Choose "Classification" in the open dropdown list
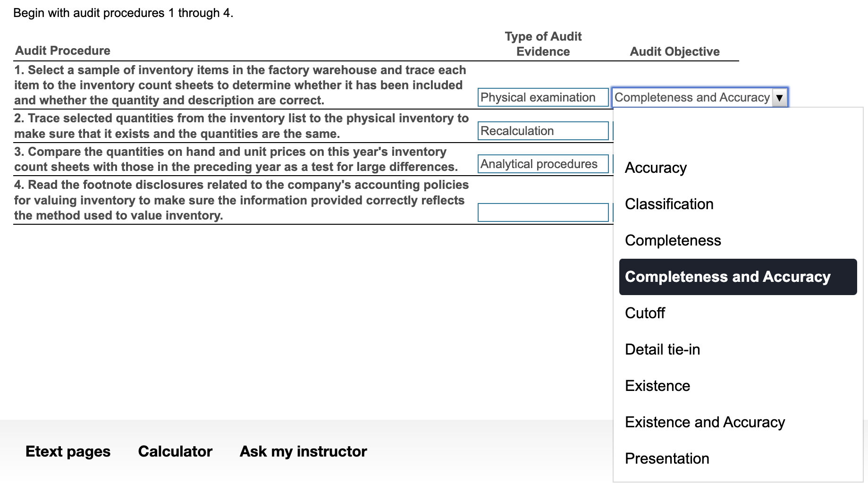Screen dimensions: 868x483 (669, 204)
